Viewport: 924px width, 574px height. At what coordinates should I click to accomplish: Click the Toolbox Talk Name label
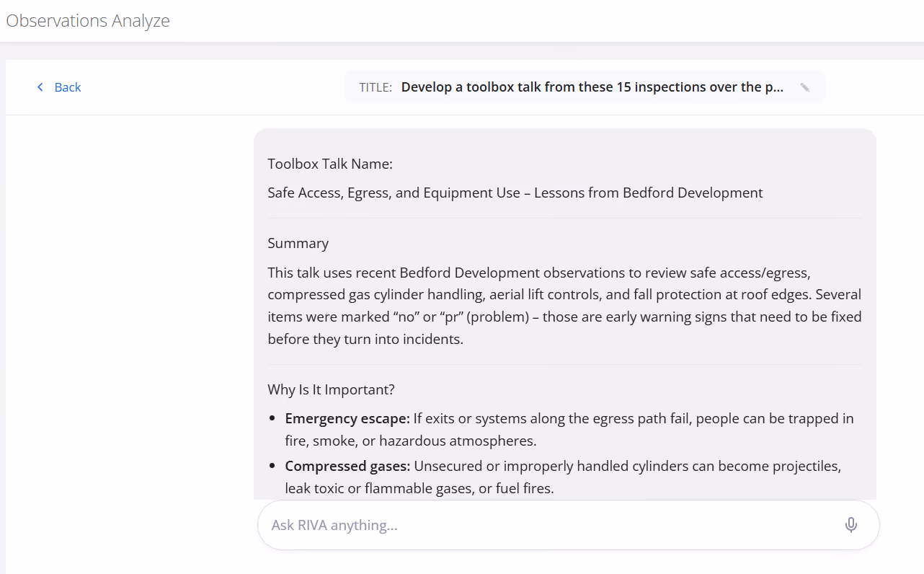[330, 164]
